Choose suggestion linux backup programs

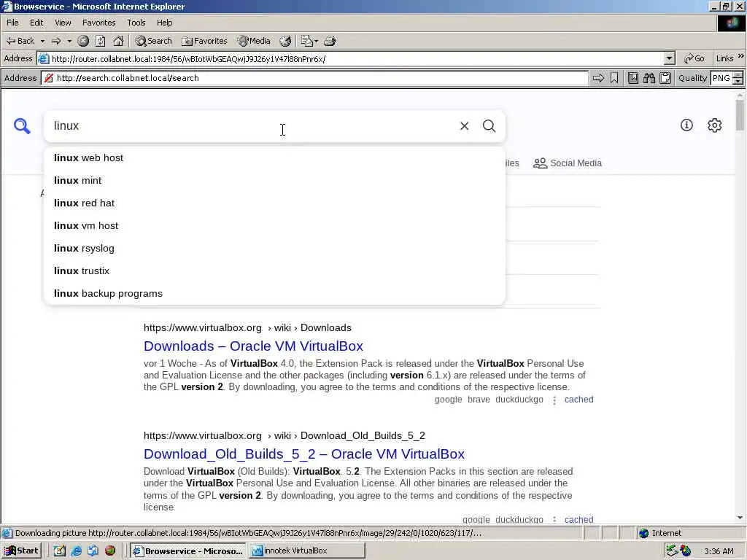pyautogui.click(x=274, y=293)
